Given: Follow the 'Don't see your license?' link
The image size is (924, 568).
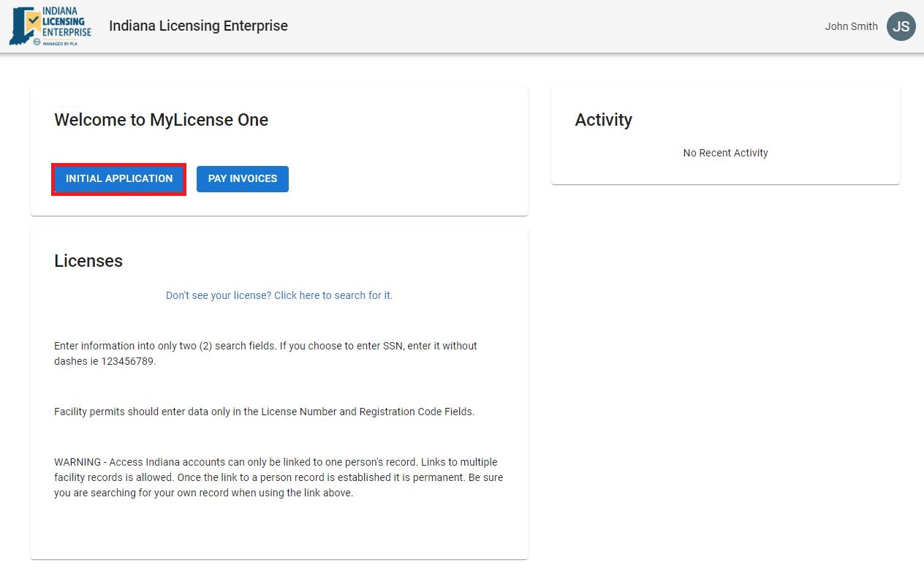Looking at the screenshot, I should coord(279,295).
